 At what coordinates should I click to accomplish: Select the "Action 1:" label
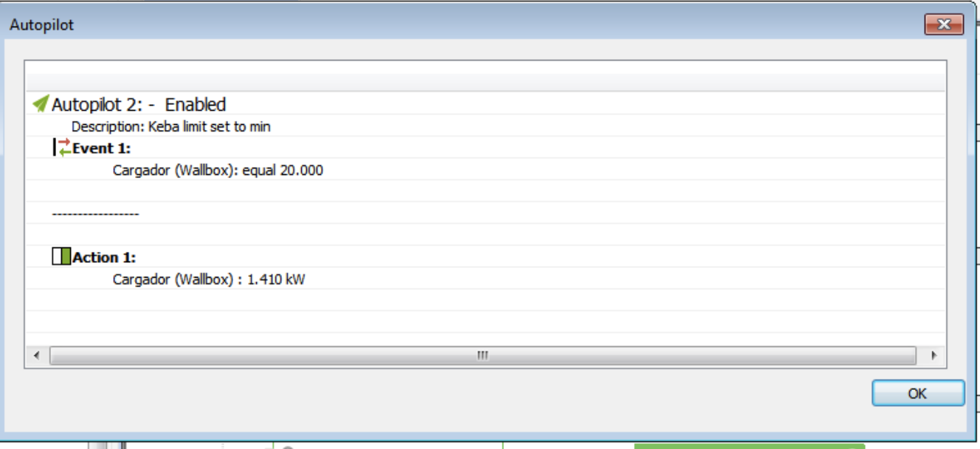pos(104,258)
